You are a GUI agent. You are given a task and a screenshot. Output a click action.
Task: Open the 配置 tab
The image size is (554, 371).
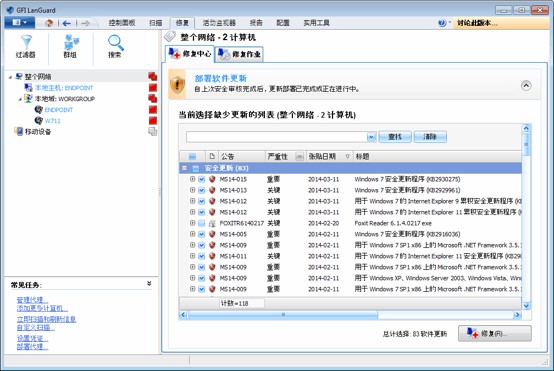(283, 23)
